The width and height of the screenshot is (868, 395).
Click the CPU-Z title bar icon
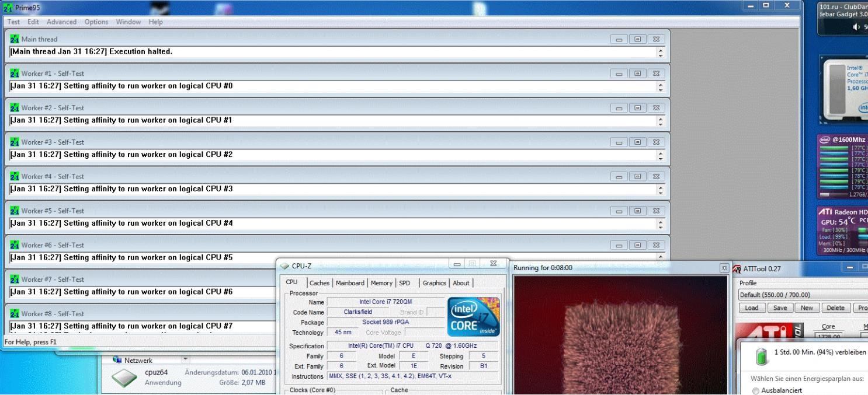coord(285,267)
